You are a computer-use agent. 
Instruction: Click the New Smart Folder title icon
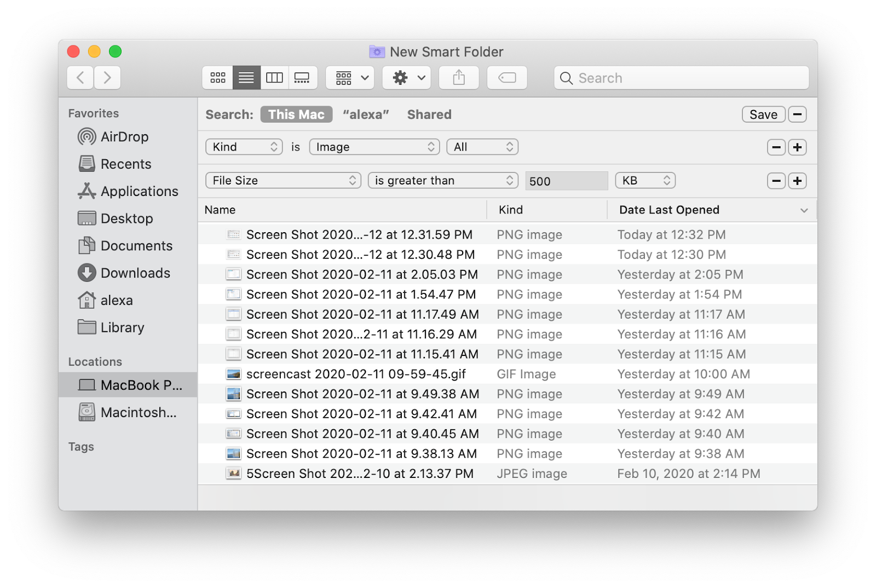click(x=377, y=51)
